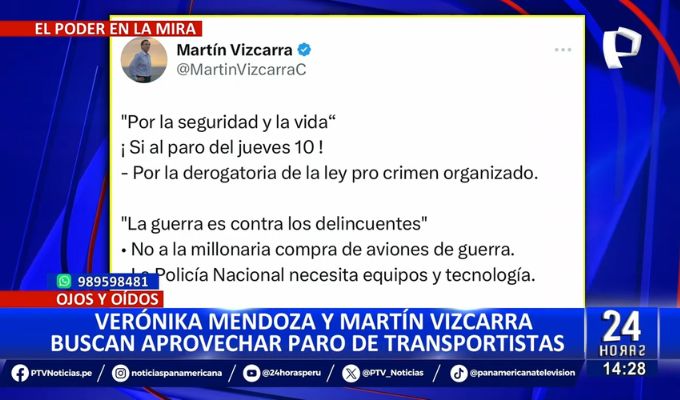The height and width of the screenshot is (400, 680).
Task: Click the WhatsApp icon next to 989598481
Action: pyautogui.click(x=64, y=281)
